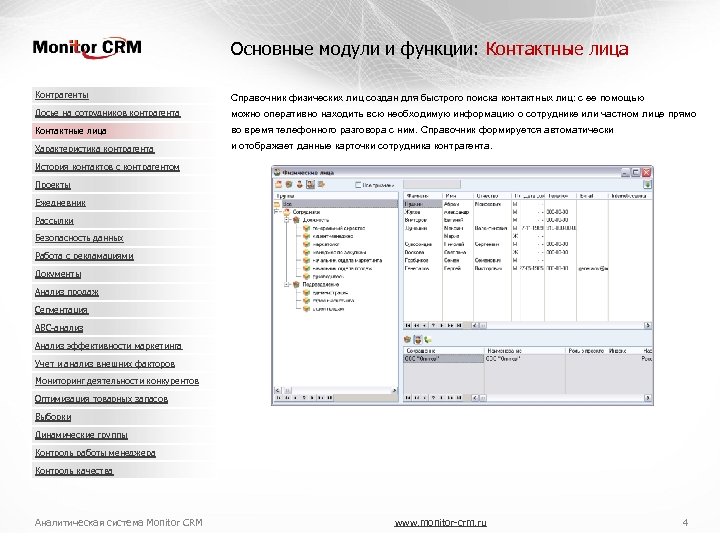The image size is (720, 540).
Task: Open Анализ продаж link
Action: coord(67,292)
